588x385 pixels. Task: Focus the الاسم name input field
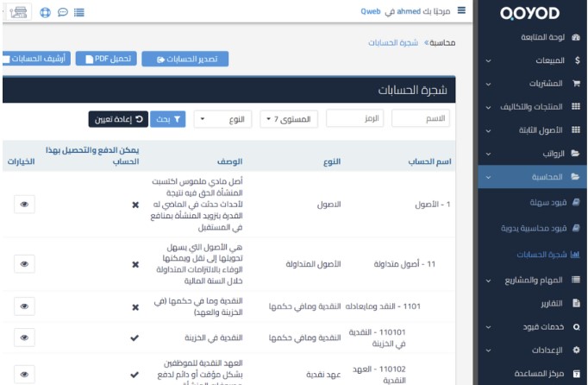(x=421, y=118)
